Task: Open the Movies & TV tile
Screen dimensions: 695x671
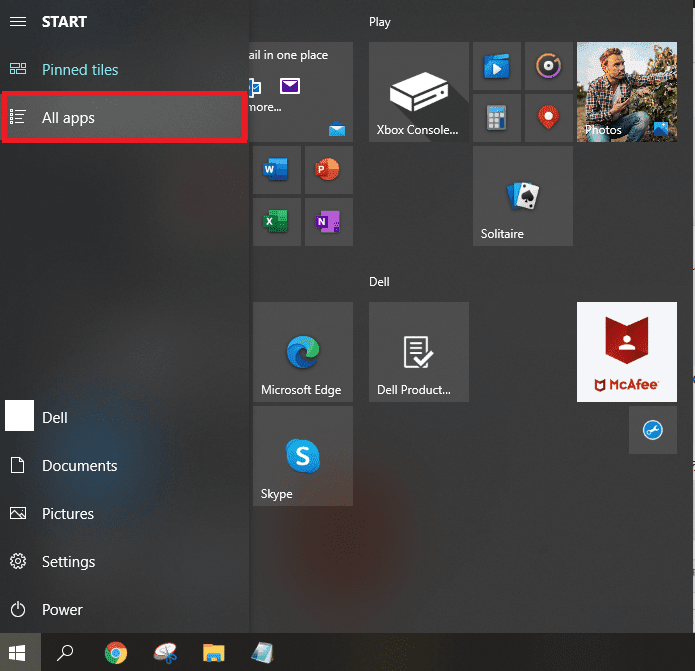Action: pyautogui.click(x=497, y=66)
